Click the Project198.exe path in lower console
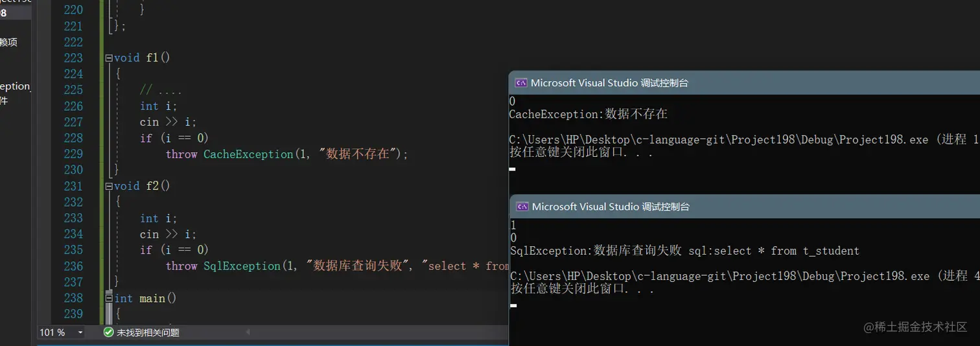This screenshot has height=346, width=980. click(x=720, y=276)
